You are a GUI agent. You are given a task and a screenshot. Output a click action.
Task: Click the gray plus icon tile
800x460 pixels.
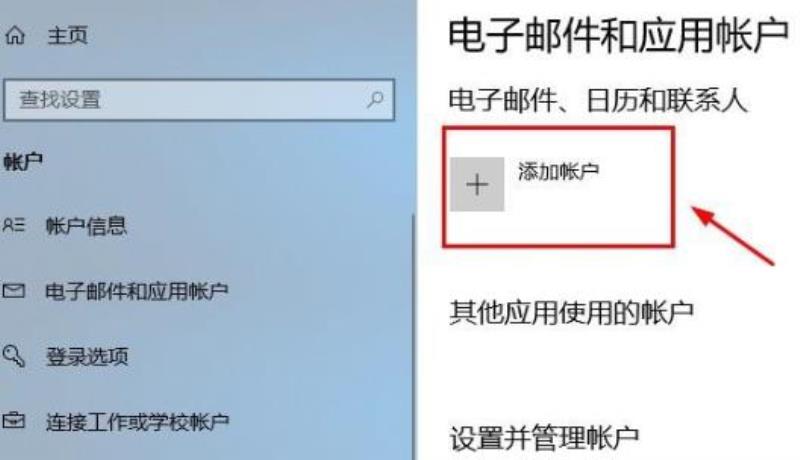(477, 184)
